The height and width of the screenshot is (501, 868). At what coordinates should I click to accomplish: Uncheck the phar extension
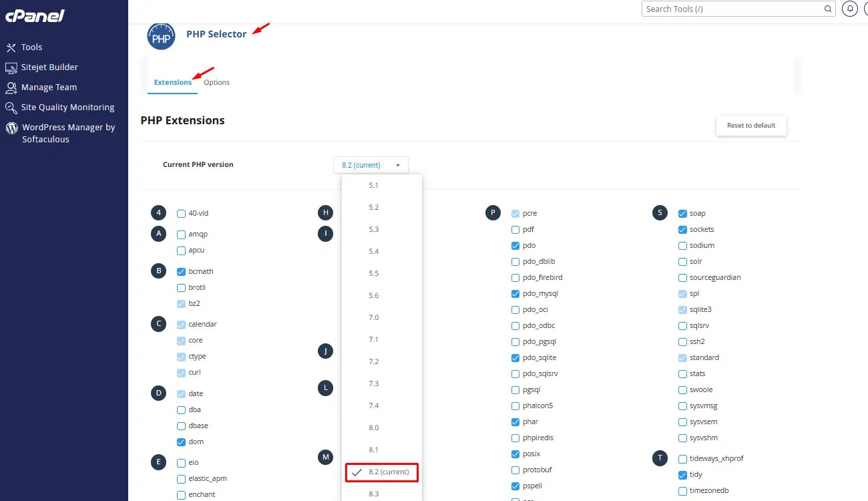(x=515, y=422)
